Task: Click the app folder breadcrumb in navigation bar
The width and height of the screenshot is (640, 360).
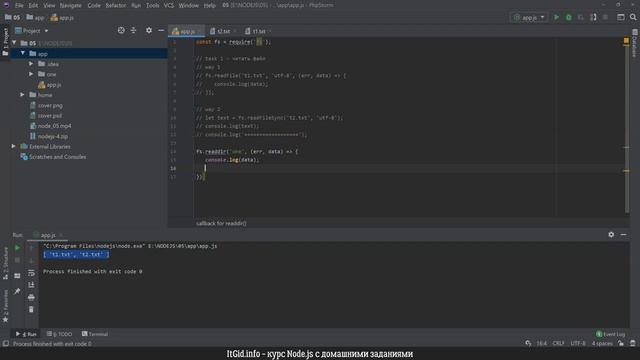Action: (x=36, y=18)
